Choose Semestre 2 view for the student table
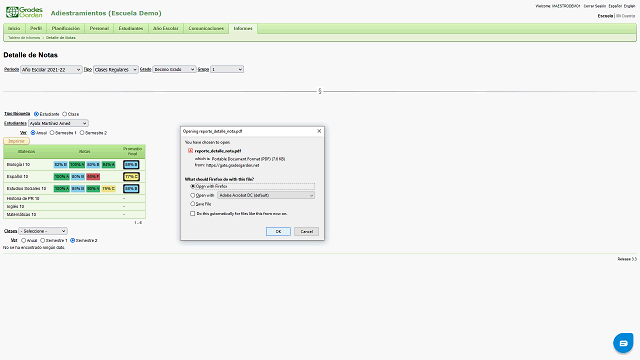 [x=82, y=133]
